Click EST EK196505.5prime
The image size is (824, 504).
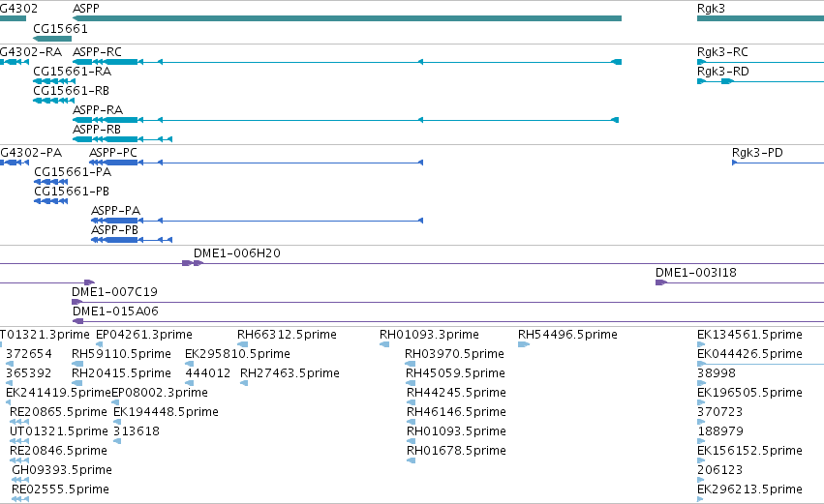(x=749, y=393)
